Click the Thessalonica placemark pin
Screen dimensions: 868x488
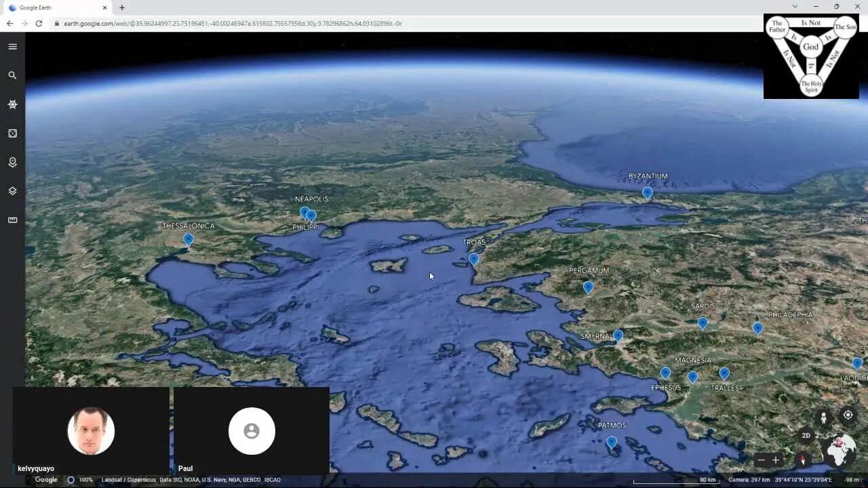[189, 239]
